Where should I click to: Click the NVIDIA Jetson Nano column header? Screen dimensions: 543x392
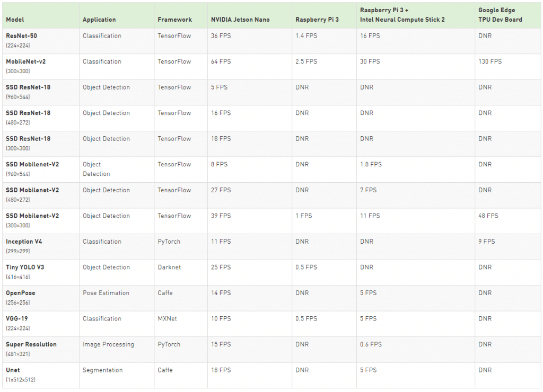240,20
